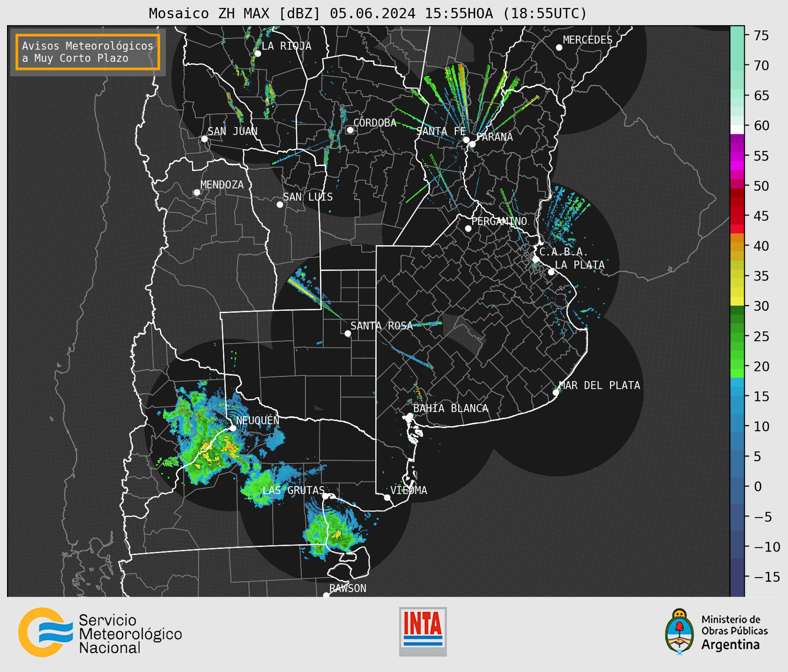The image size is (788, 672).
Task: Click the C.A.B.A. city marker dot
Action: click(536, 259)
